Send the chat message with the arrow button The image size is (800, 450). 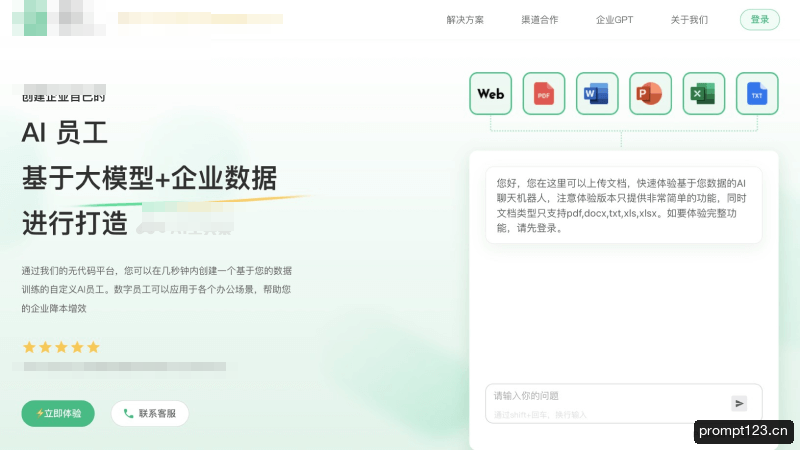[739, 404]
